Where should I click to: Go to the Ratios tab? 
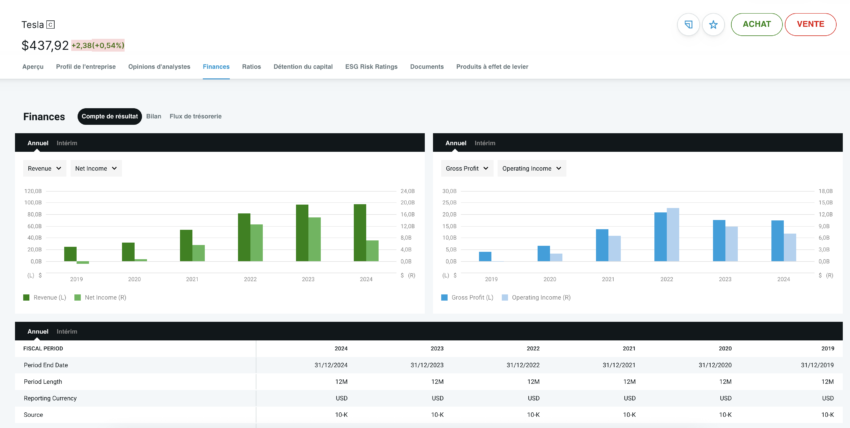251,67
